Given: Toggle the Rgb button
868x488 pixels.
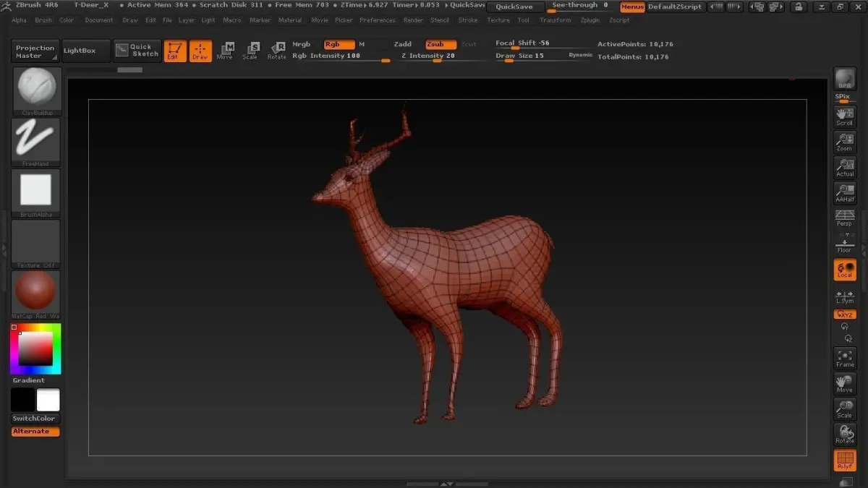Looking at the screenshot, I should [x=339, y=45].
